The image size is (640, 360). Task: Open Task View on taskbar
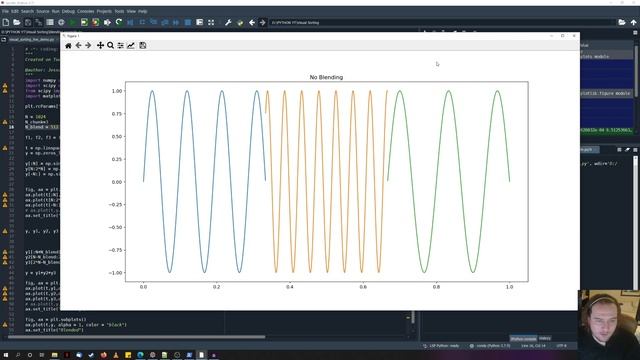click(x=42, y=355)
